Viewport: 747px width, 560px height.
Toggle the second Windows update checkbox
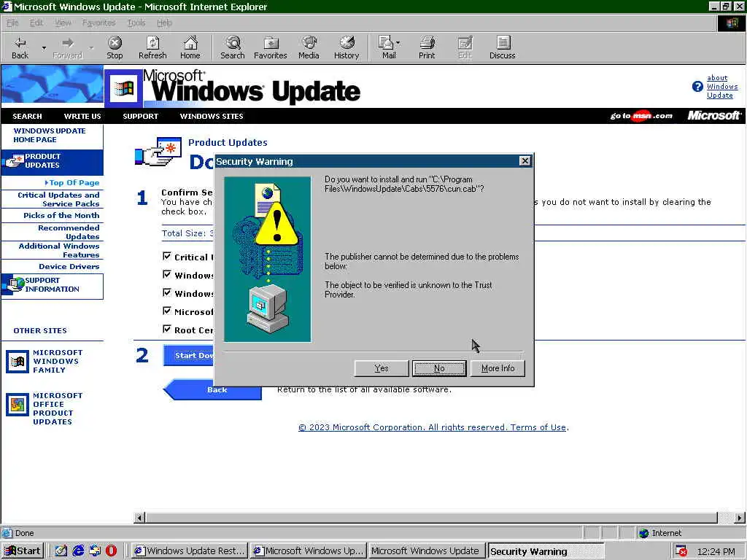[x=167, y=292]
